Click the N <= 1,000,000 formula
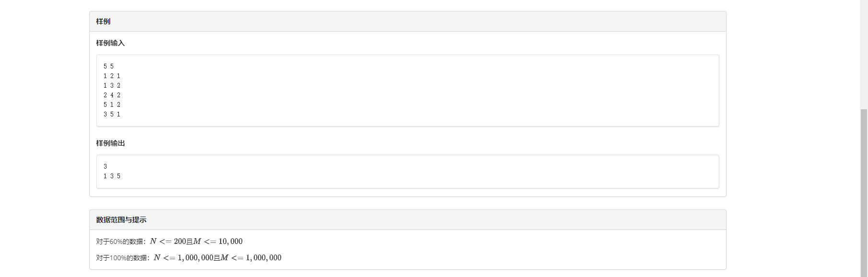Image resolution: width=868 pixels, height=277 pixels. pos(183,258)
